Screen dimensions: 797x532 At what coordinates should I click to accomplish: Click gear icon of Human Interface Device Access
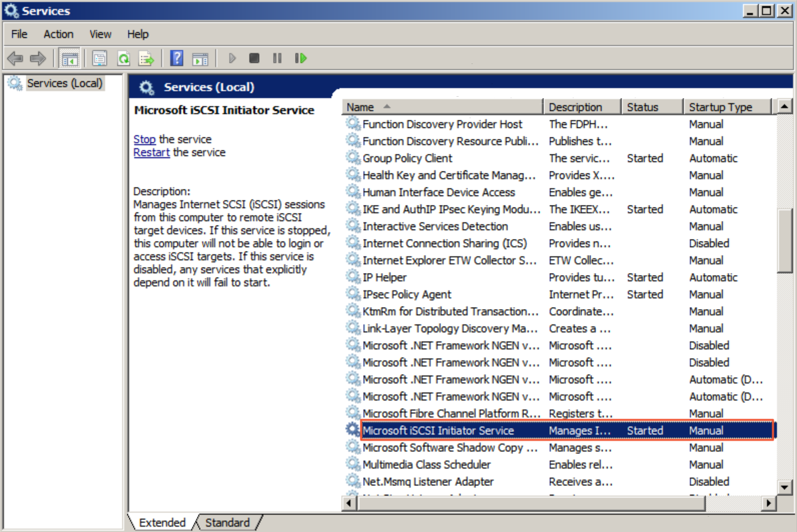pyautogui.click(x=352, y=192)
